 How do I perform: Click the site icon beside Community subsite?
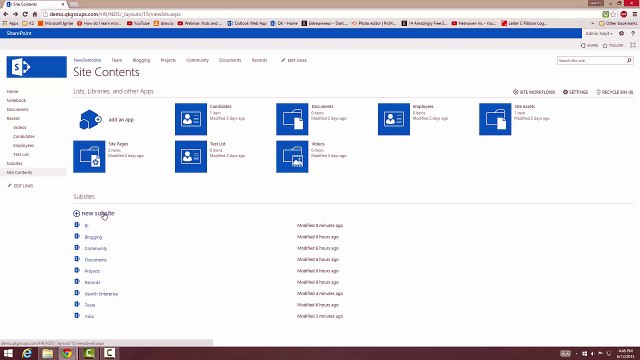point(77,248)
